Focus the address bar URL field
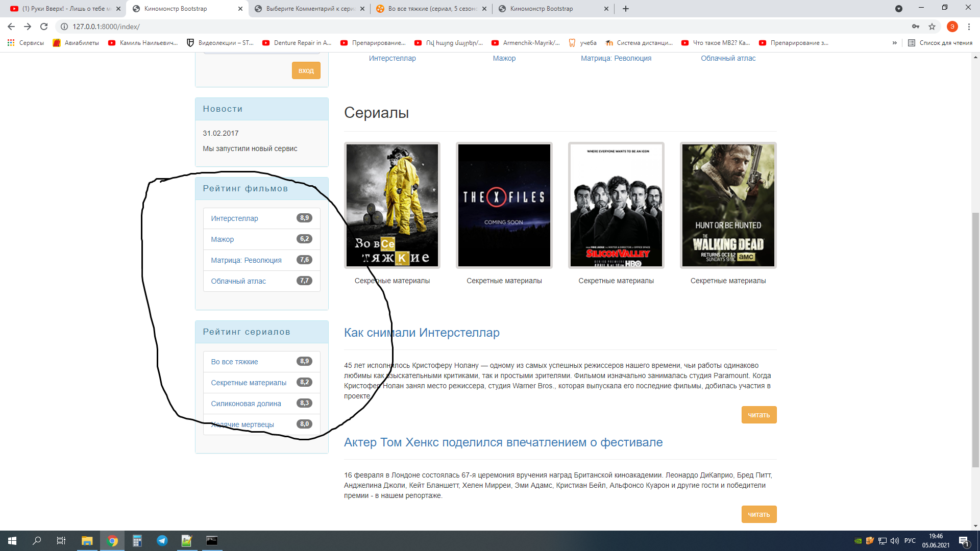 tap(485, 27)
